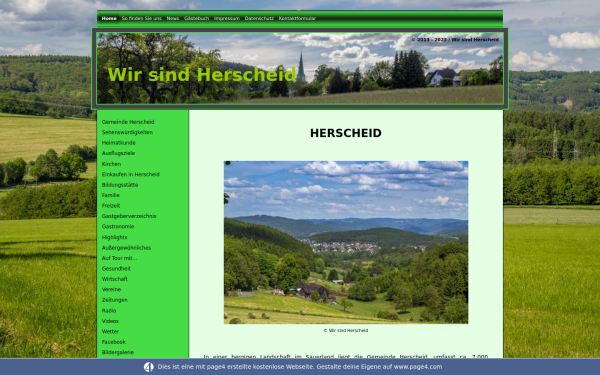
Task: Open the Videos sidebar link
Action: 110,321
